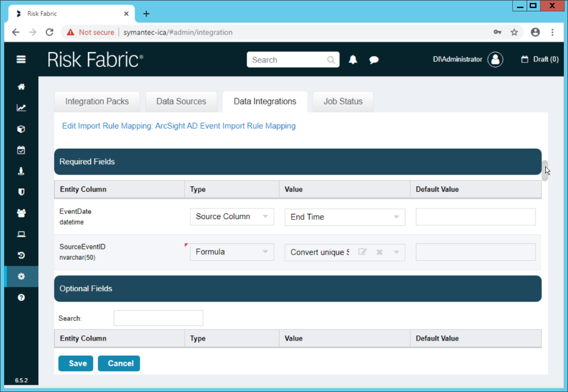Open the analytics chart icon in sidebar
The image size is (568, 392).
click(21, 108)
